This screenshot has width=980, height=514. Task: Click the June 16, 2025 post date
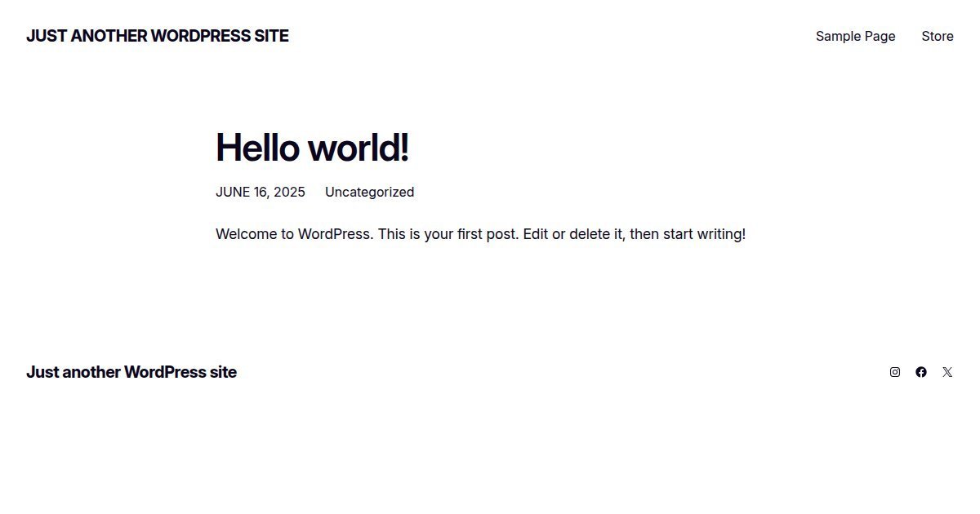point(261,192)
